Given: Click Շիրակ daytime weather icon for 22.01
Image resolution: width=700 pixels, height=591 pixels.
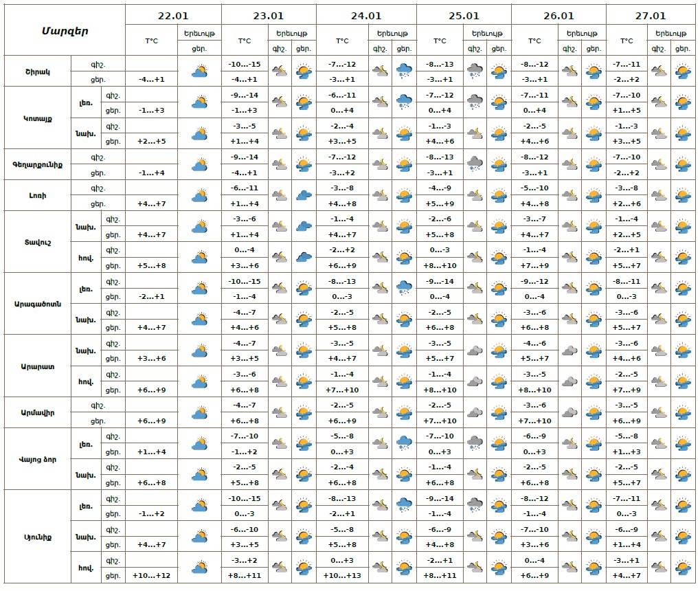Looking at the screenshot, I should 199,71.
